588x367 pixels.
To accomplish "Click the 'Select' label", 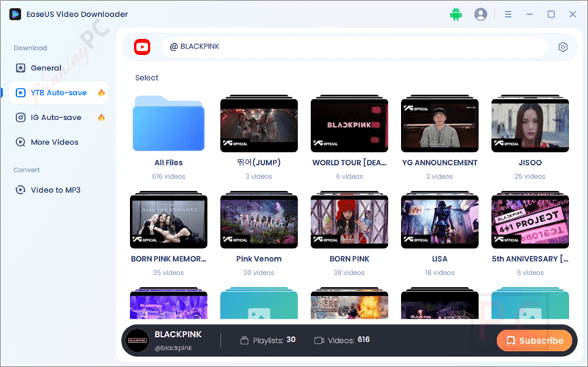I will tap(147, 78).
